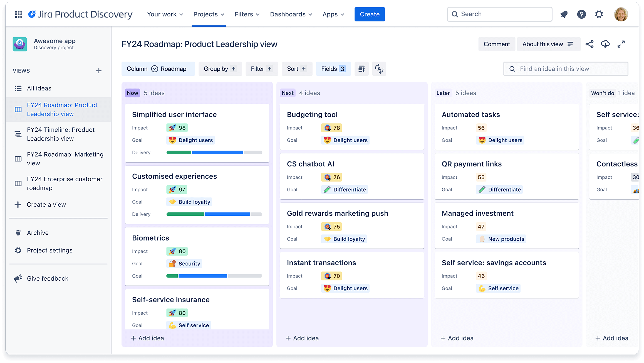Click the fullscreen expand icon
644x363 pixels.
tap(622, 44)
